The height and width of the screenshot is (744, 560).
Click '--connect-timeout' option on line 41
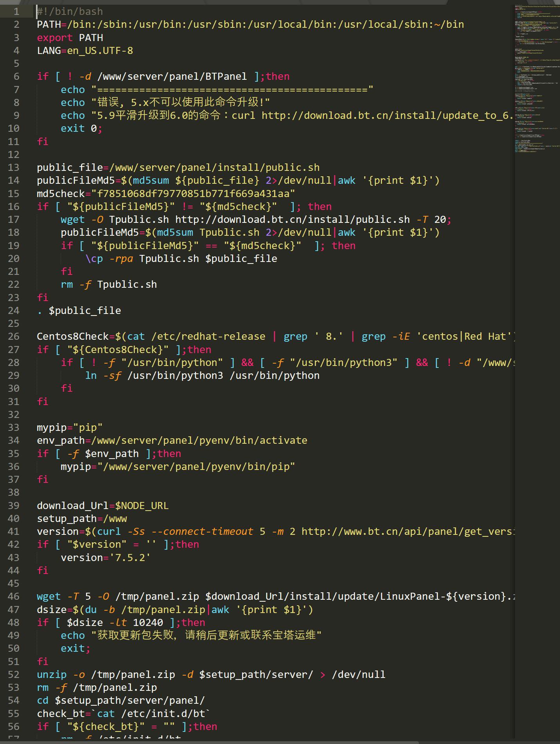(x=202, y=532)
